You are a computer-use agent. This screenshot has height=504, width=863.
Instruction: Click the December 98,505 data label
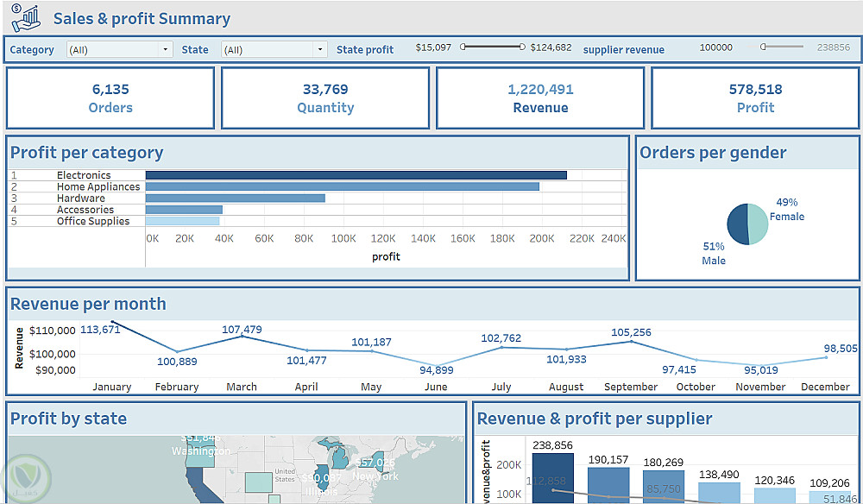(841, 349)
